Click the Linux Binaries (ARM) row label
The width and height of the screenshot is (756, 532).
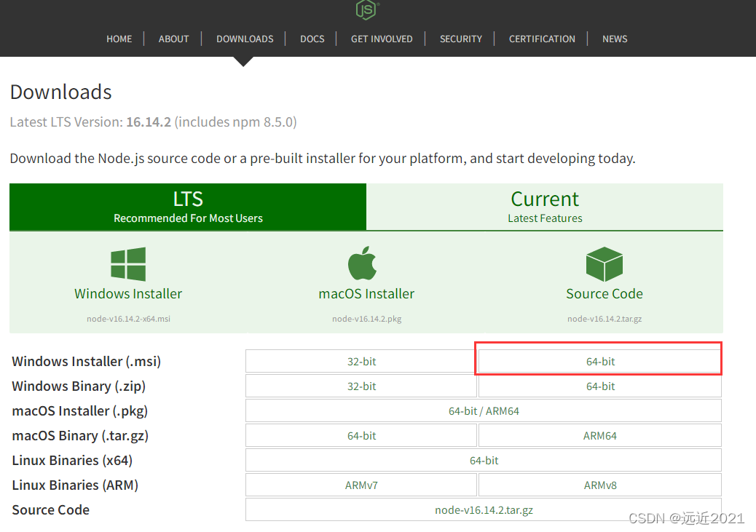(x=75, y=485)
